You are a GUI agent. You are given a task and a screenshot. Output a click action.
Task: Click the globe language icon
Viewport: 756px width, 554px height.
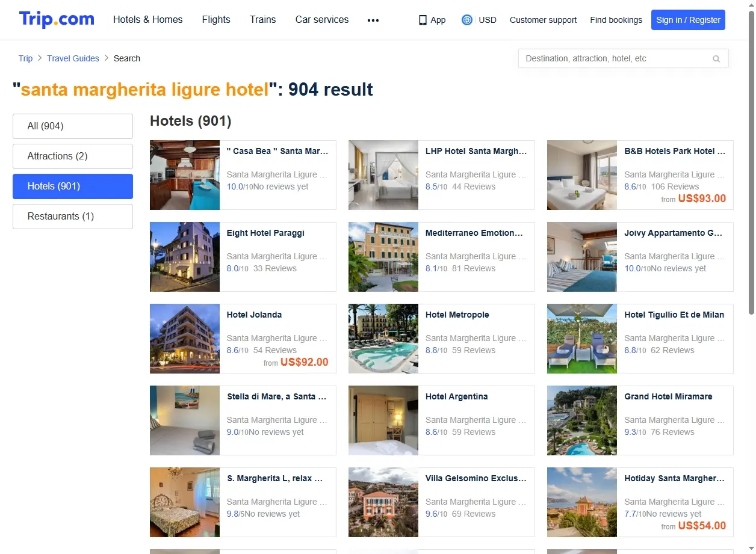tap(466, 20)
